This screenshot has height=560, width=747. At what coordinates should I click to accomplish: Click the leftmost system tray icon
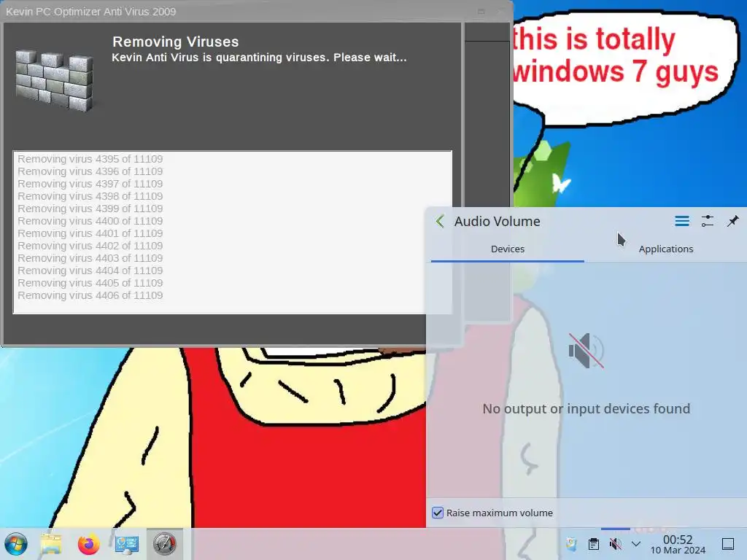[572, 543]
